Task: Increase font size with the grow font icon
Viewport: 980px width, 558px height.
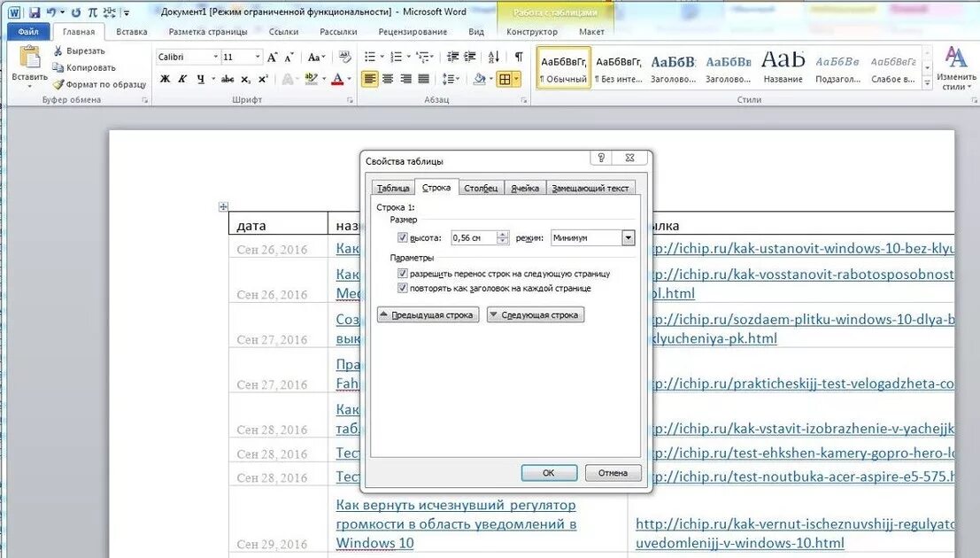Action: pos(273,57)
